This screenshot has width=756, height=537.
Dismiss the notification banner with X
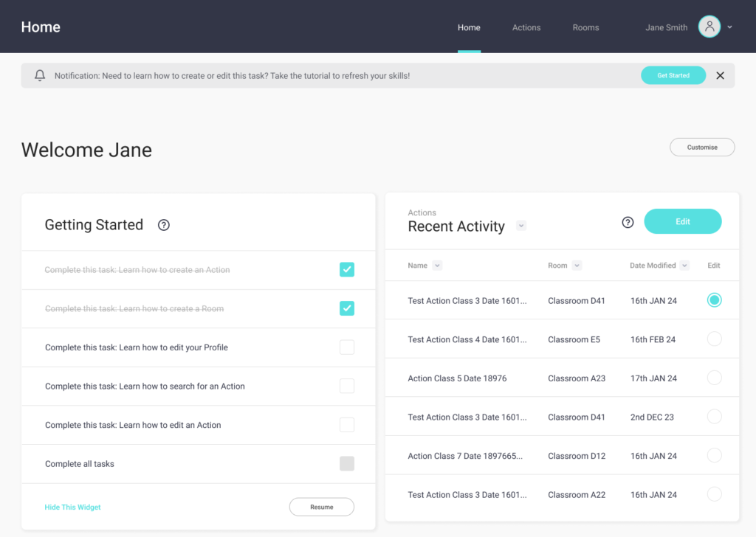[x=720, y=75]
